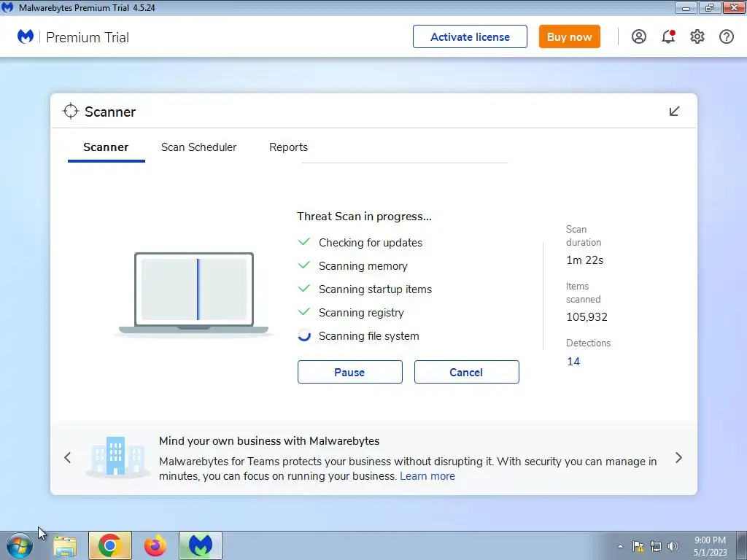Click the Scanner crosshair icon
The image size is (747, 560).
71,111
